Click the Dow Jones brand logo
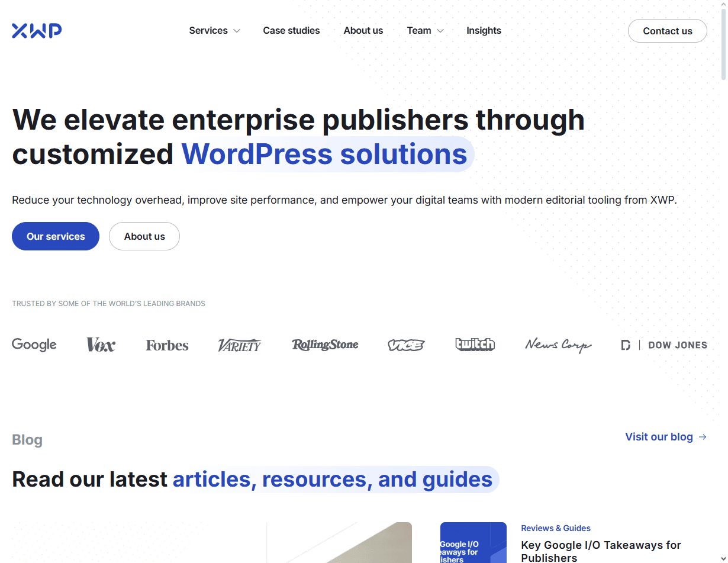The image size is (728, 563). click(x=664, y=345)
